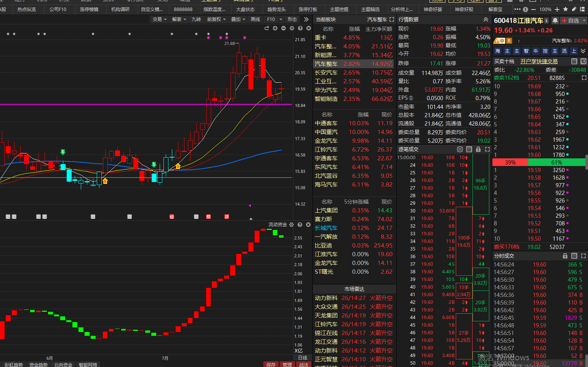The width and height of the screenshot is (588, 367).
Task: Click the 单 circle icon in 逐笔成交 header
Action: pos(460,149)
